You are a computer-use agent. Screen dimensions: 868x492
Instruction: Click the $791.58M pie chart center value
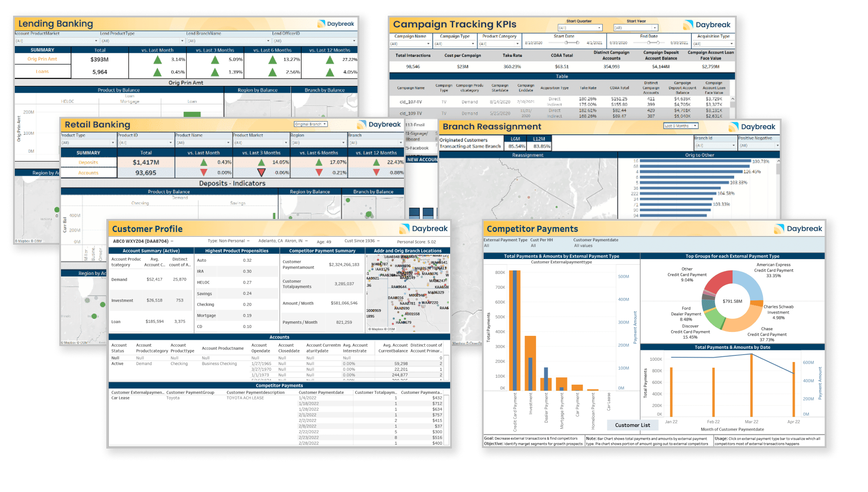point(732,301)
